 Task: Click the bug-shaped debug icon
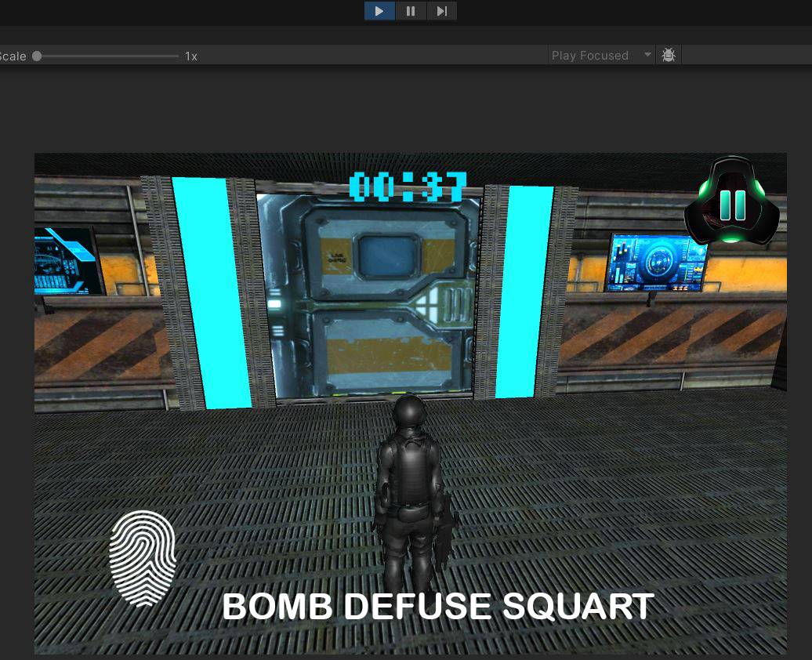[x=669, y=56]
